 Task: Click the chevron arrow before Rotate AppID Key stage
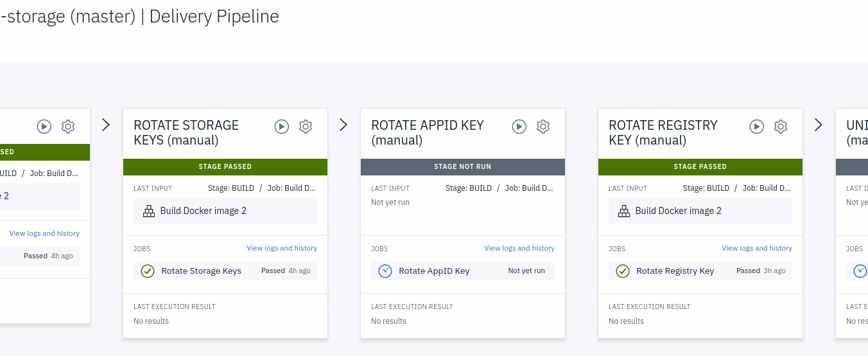343,125
